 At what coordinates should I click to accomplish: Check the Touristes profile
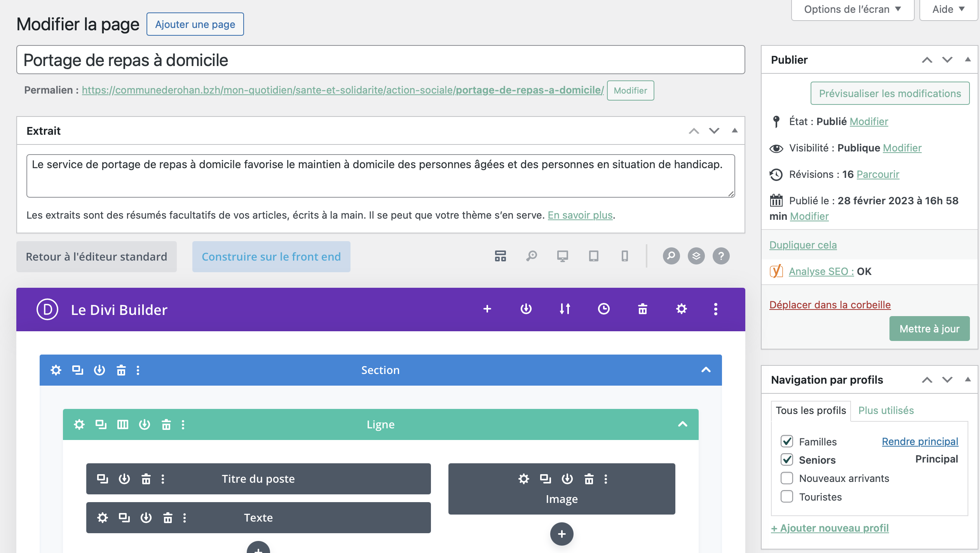pos(786,497)
